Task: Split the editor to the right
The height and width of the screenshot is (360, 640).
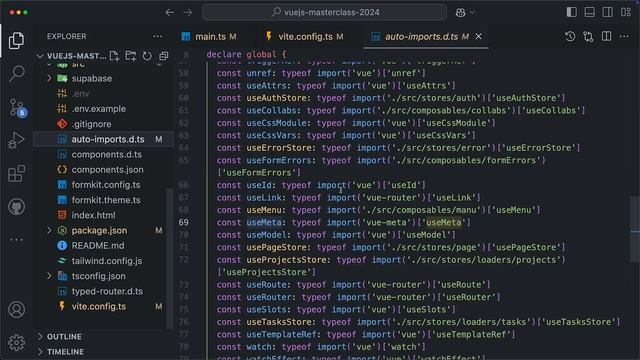Action: coord(607,36)
